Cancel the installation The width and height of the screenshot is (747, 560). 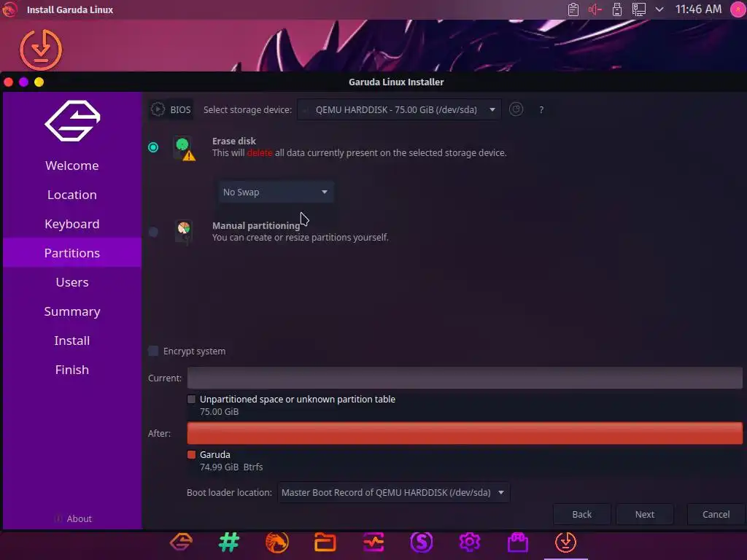[x=716, y=514]
